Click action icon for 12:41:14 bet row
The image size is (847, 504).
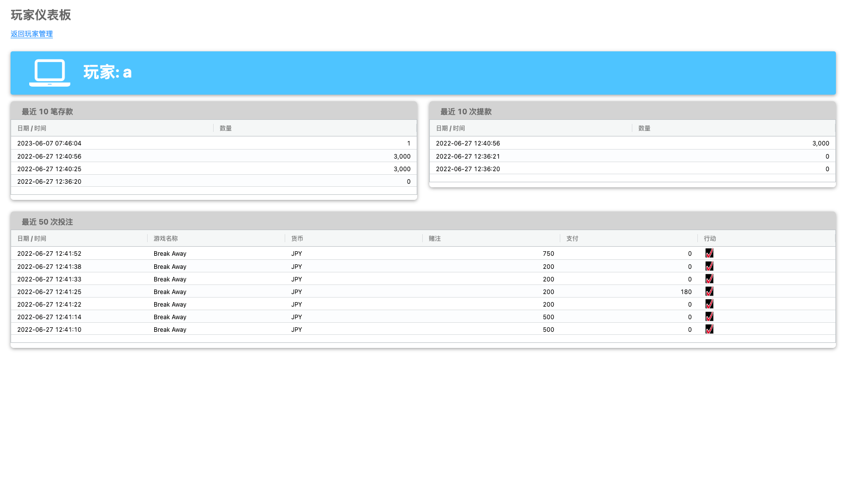[x=709, y=317]
